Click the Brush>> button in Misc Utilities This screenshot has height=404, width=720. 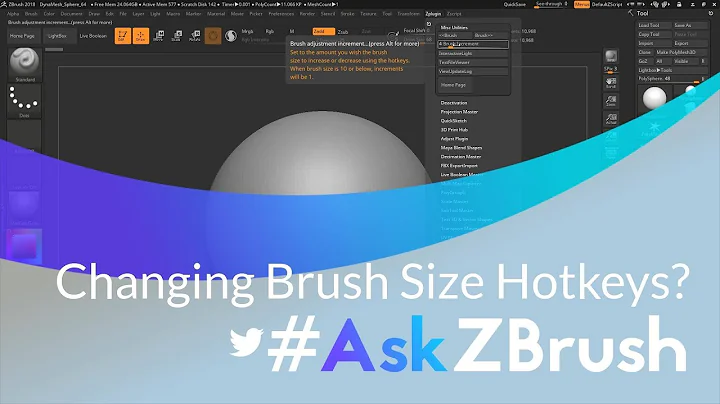(491, 35)
